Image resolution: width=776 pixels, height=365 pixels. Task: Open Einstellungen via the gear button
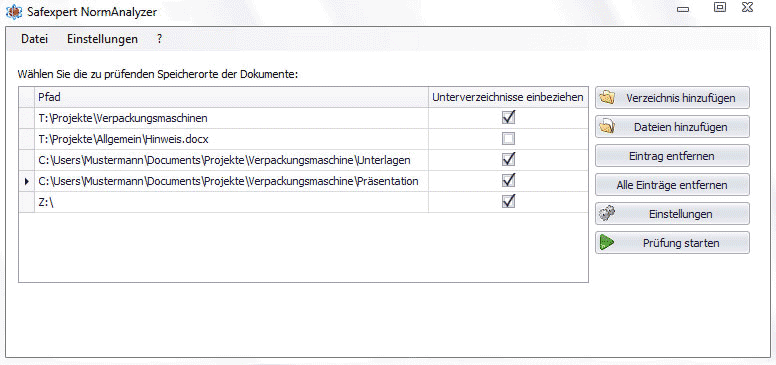pos(672,214)
